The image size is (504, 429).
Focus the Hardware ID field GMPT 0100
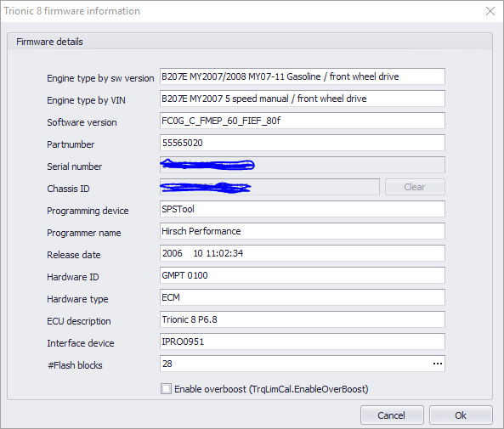point(302,275)
